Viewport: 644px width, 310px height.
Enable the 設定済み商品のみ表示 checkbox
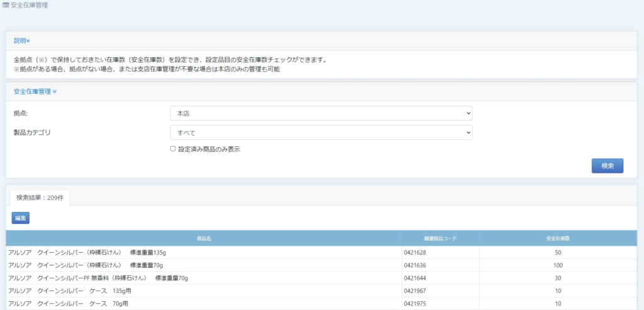(x=173, y=149)
